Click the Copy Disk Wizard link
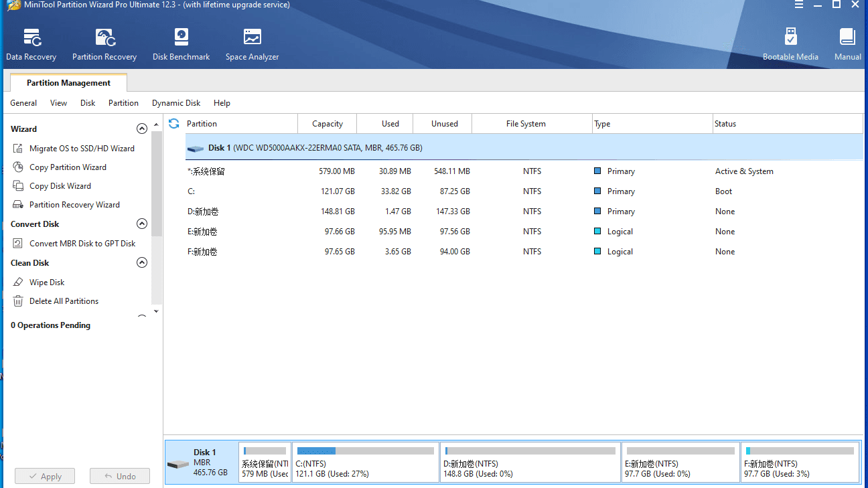The width and height of the screenshot is (868, 488). (x=60, y=186)
